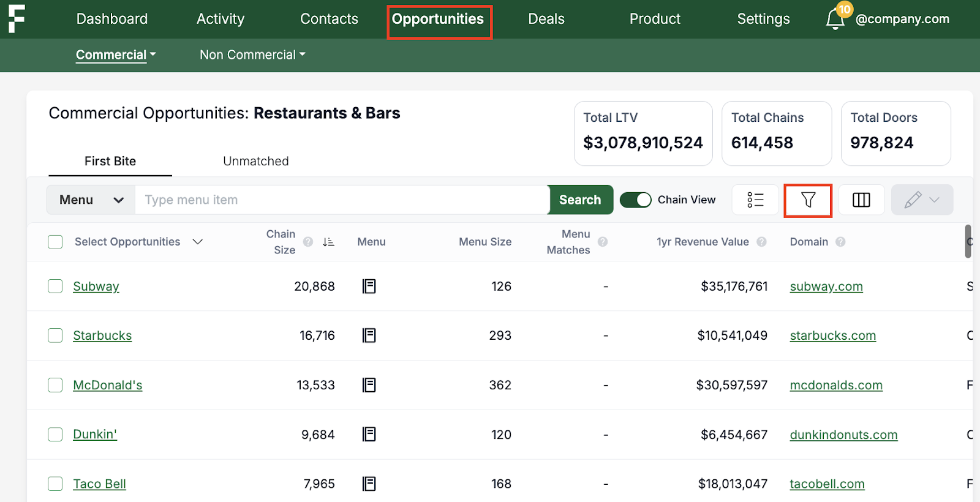980x502 pixels.
Task: Click the green Search button
Action: pyautogui.click(x=580, y=200)
